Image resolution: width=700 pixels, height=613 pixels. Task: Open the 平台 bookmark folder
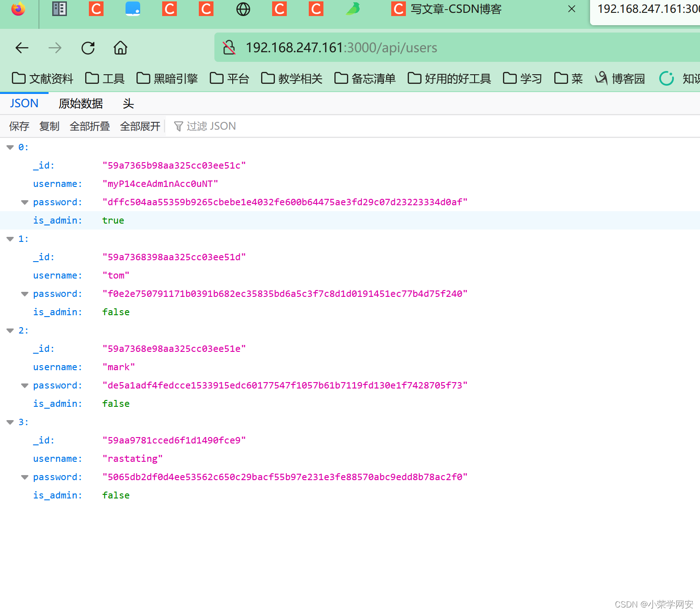pos(230,78)
